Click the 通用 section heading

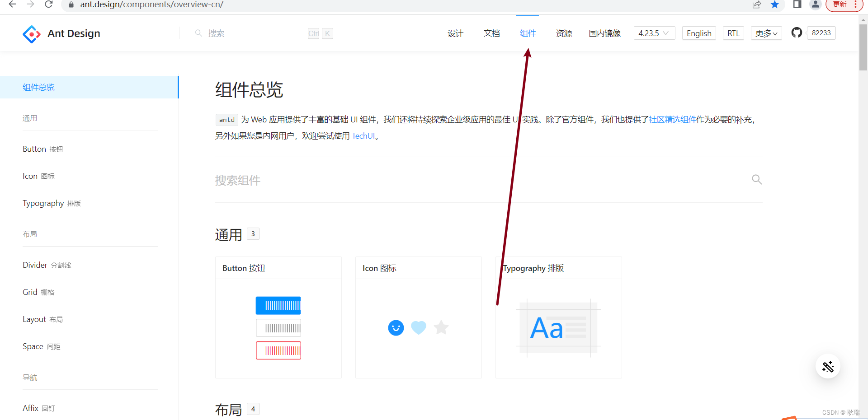tap(229, 235)
